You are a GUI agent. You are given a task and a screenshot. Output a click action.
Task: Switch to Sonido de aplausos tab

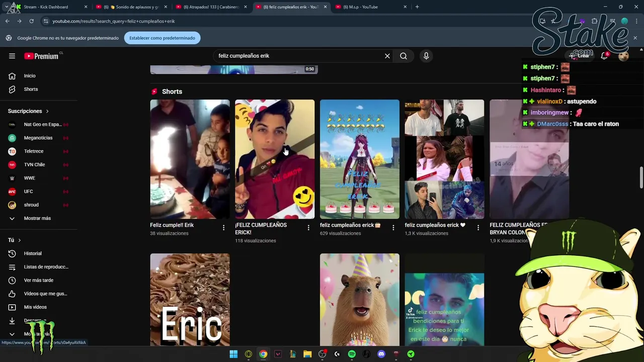[x=130, y=7]
